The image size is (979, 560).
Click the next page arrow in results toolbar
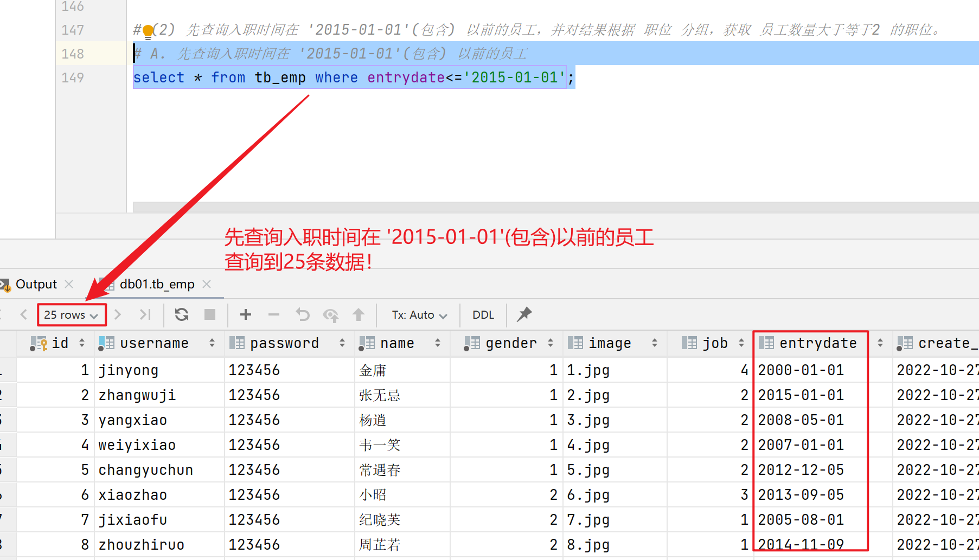(118, 314)
